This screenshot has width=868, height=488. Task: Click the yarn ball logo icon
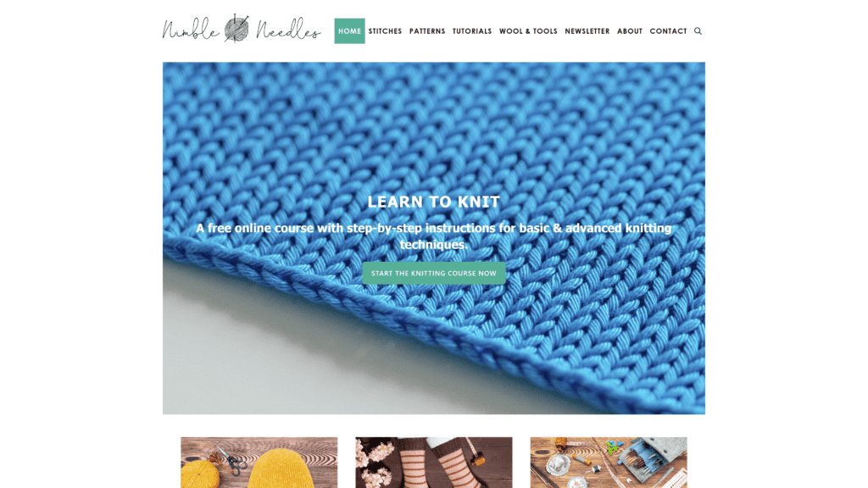236,28
